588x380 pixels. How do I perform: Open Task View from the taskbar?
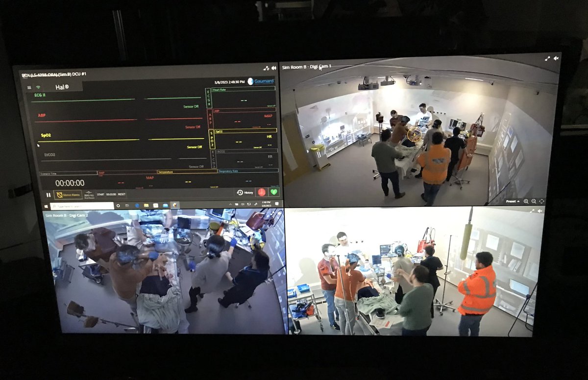tap(127, 205)
